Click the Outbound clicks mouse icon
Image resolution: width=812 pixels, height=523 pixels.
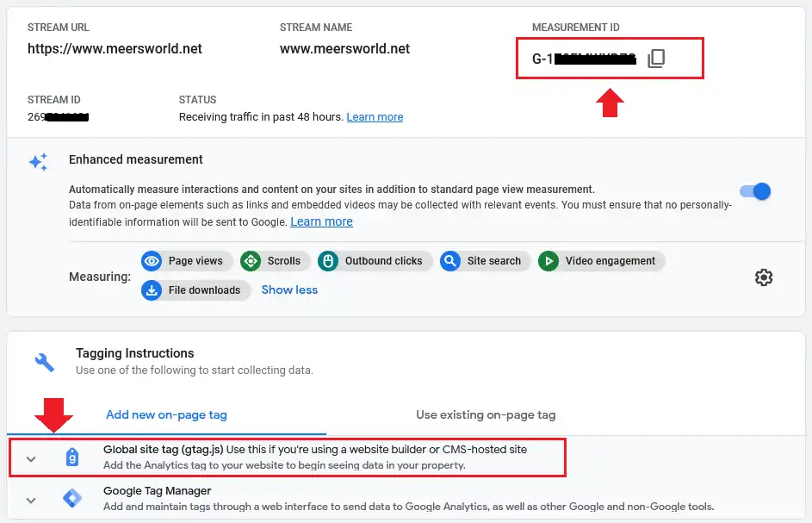(328, 261)
